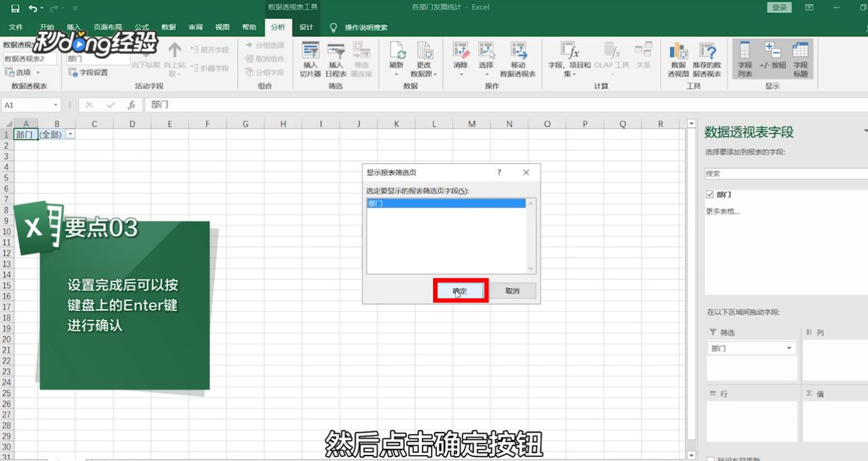Switch to the 公式 ribbon tab
Screen dimensions: 868x461
142,27
